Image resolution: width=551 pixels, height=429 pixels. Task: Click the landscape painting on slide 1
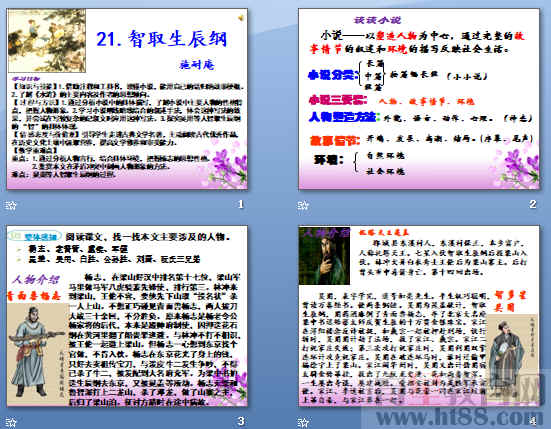pos(47,41)
